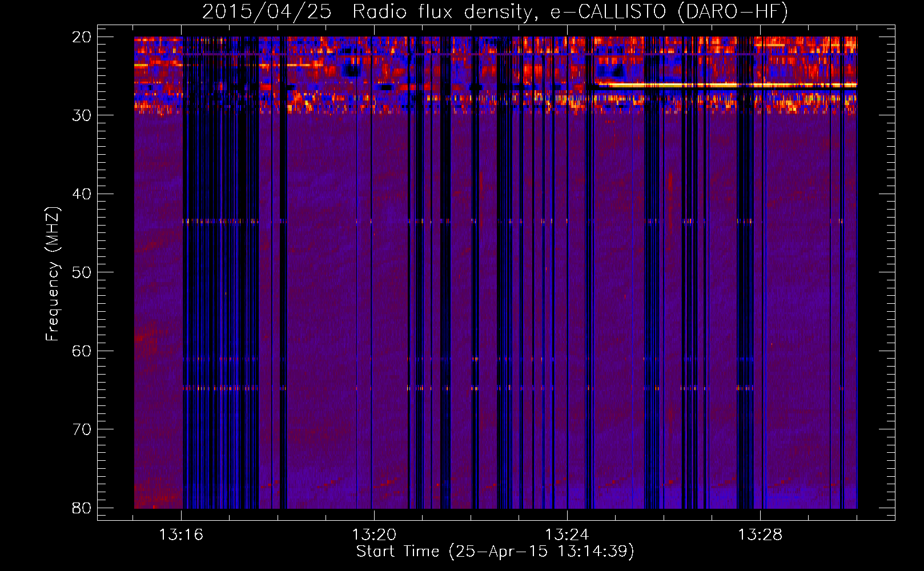Click the date 2015/04/25 in the title
This screenshot has width=924, height=571.
[x=267, y=12]
